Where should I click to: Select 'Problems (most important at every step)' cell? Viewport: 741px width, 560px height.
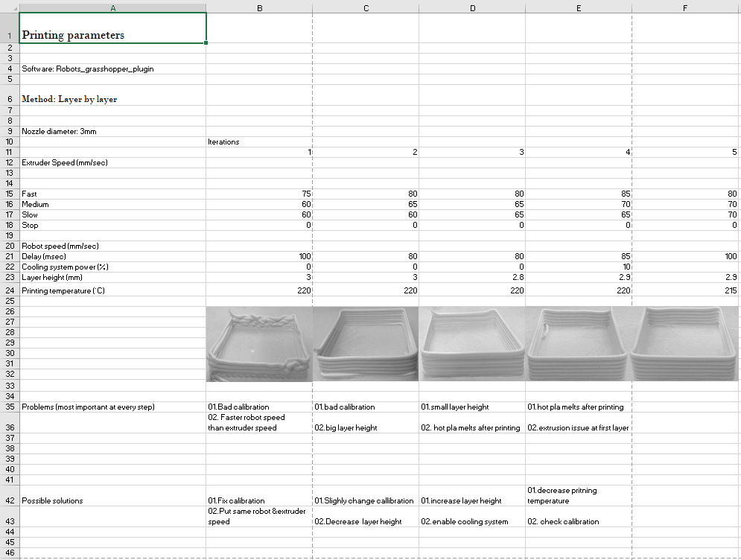pos(112,407)
